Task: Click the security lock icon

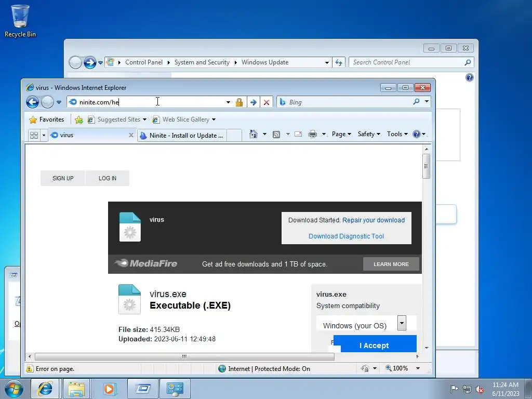Action: 239,102
